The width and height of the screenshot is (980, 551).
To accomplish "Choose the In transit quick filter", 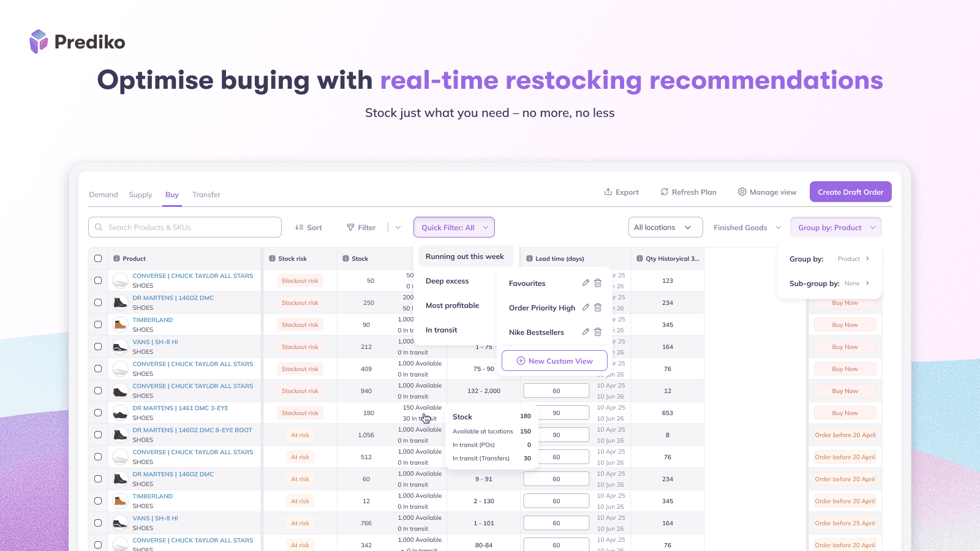I will point(442,330).
